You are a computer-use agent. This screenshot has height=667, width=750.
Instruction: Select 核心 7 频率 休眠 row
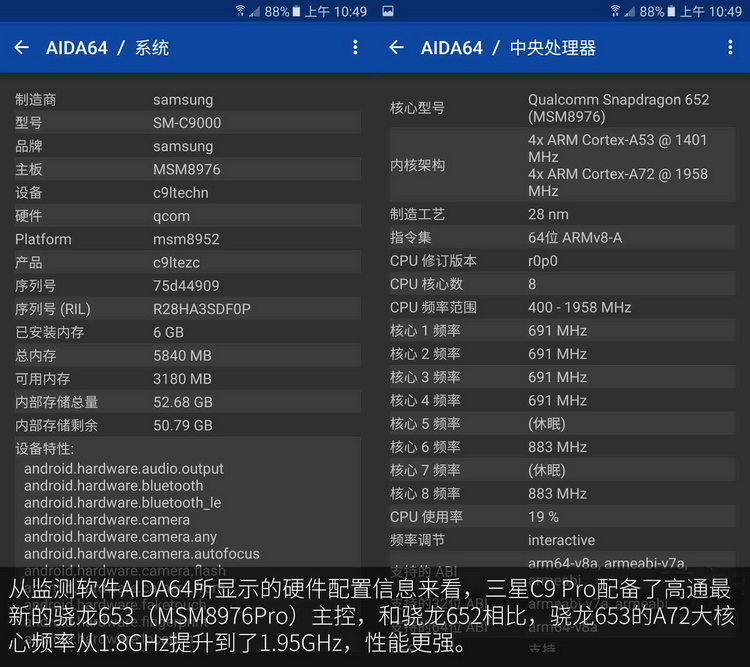coord(562,470)
